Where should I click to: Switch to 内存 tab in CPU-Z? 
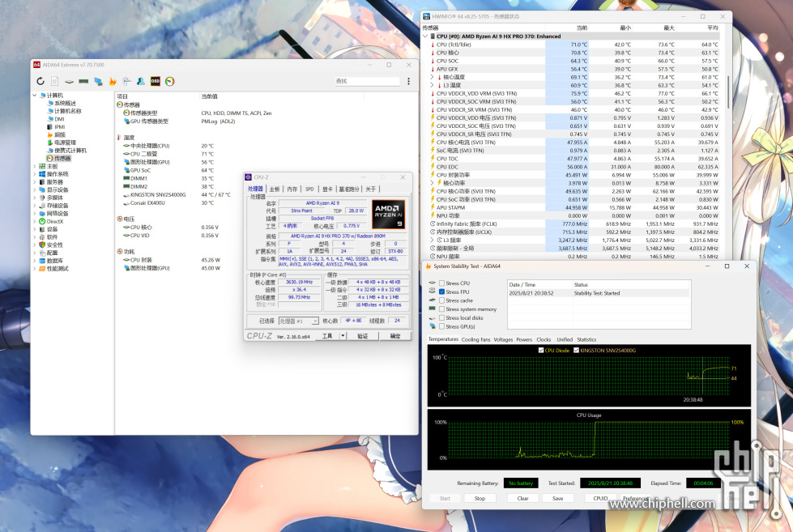292,189
